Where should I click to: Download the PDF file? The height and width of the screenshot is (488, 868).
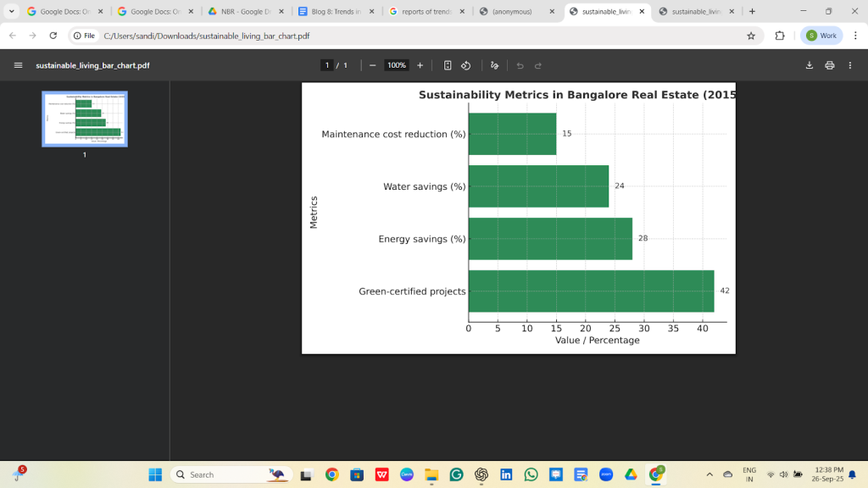[810, 65]
